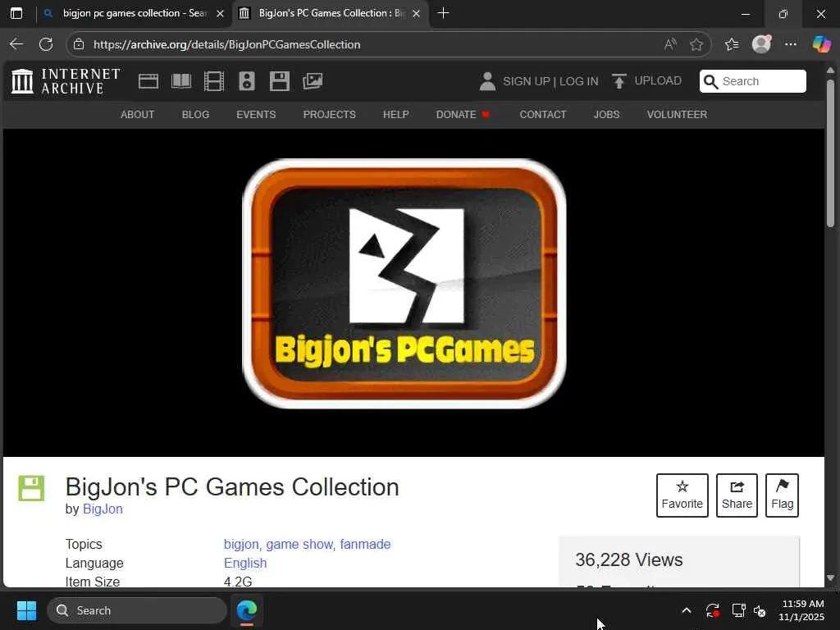The height and width of the screenshot is (630, 840).
Task: Click the Windows taskbar Search box
Action: (137, 610)
